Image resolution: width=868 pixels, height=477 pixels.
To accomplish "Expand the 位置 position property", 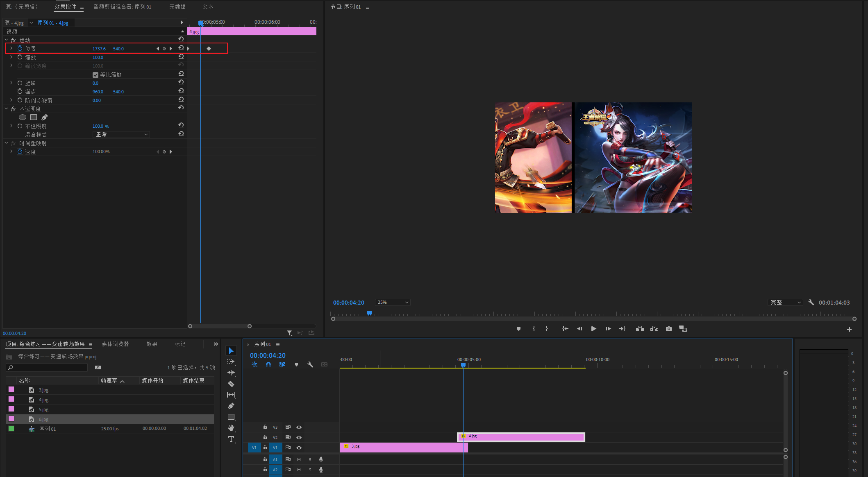I will 11,48.
